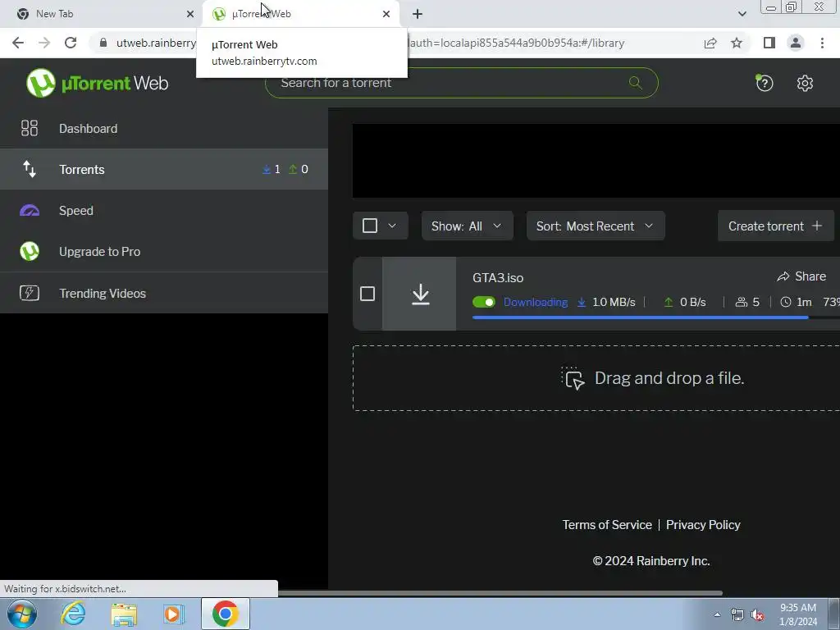Open the Chrome three-dot menu

point(822,43)
